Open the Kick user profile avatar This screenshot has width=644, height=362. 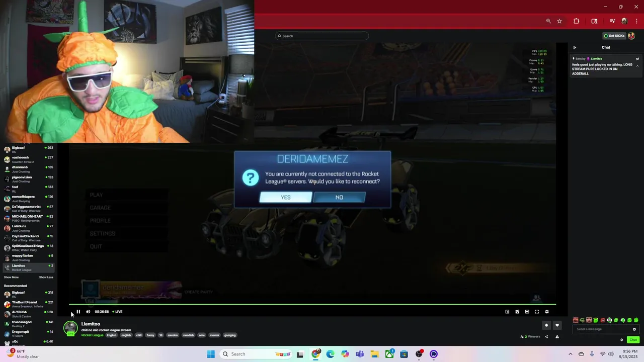click(631, 36)
